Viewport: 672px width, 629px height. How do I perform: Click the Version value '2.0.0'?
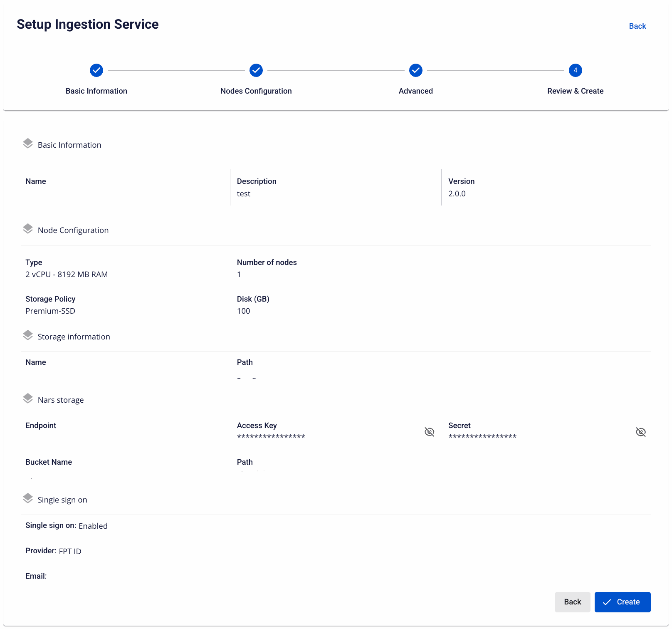point(457,194)
